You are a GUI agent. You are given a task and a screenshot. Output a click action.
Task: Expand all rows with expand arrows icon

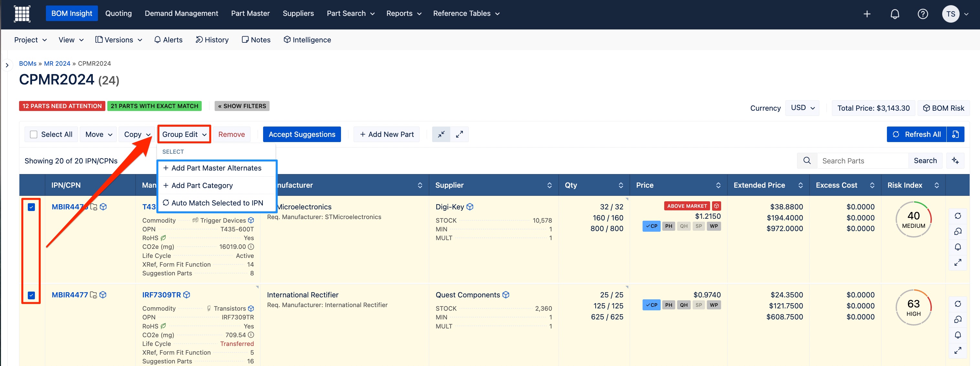[460, 134]
